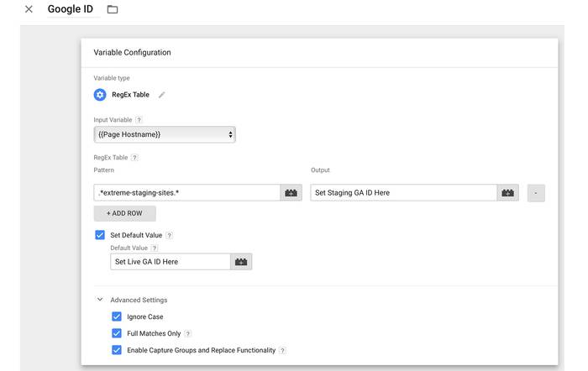Screen dimensions: 588x371
Task: Collapse the Advanced Settings section
Action: tap(100, 300)
